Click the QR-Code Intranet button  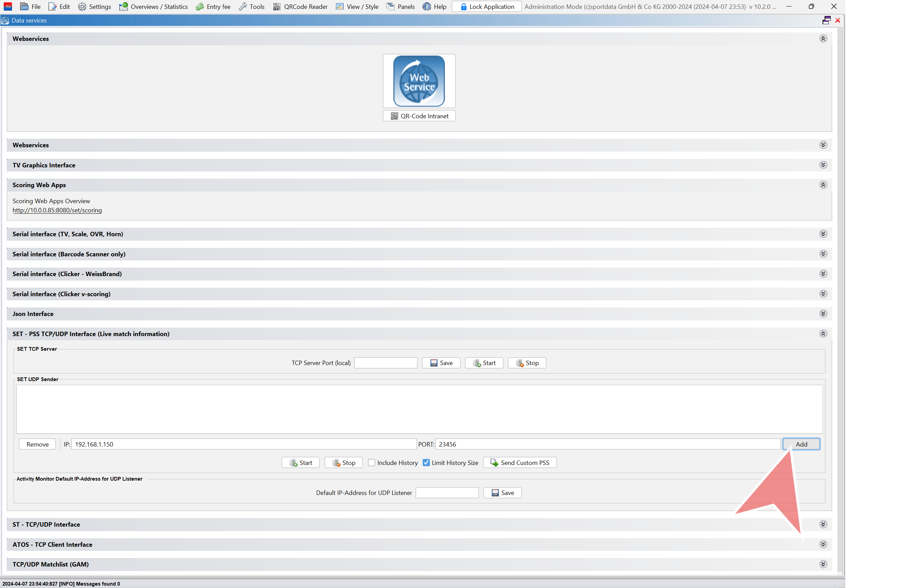pyautogui.click(x=419, y=116)
